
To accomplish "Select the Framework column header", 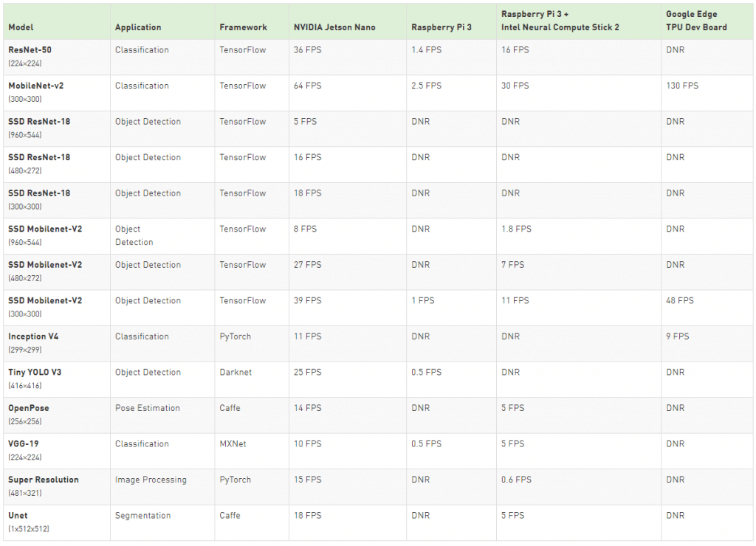I will point(243,27).
